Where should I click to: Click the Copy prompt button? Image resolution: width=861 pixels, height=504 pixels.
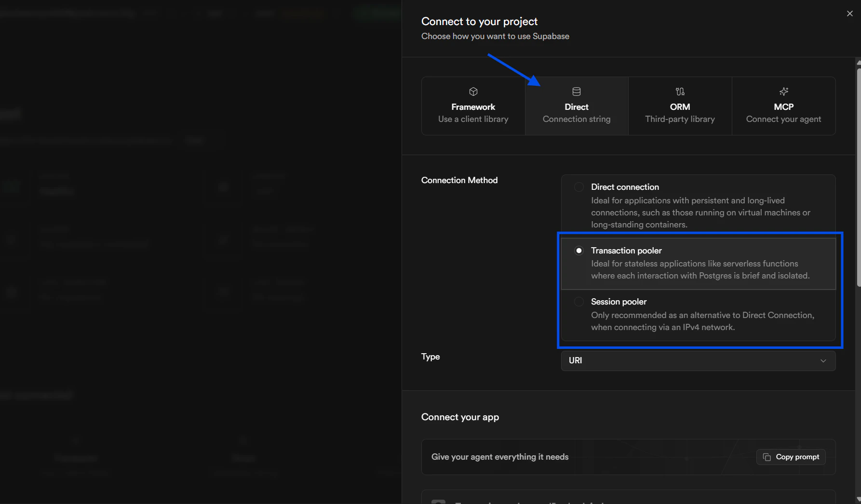click(x=791, y=457)
